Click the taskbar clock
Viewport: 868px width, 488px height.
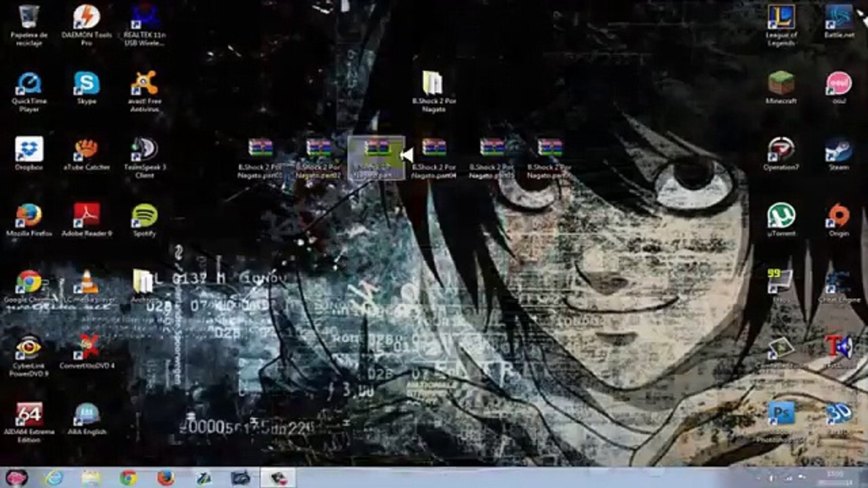(x=835, y=478)
